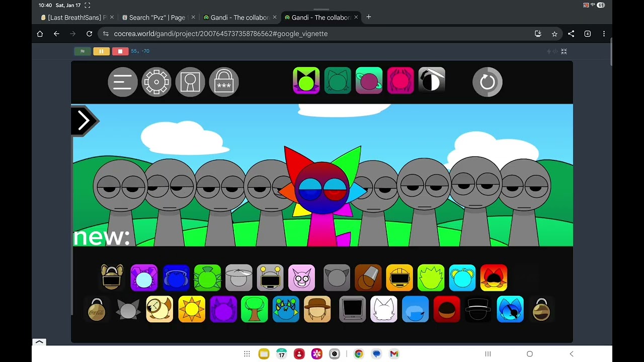Select the lime green character with purple ears icon

[306, 80]
